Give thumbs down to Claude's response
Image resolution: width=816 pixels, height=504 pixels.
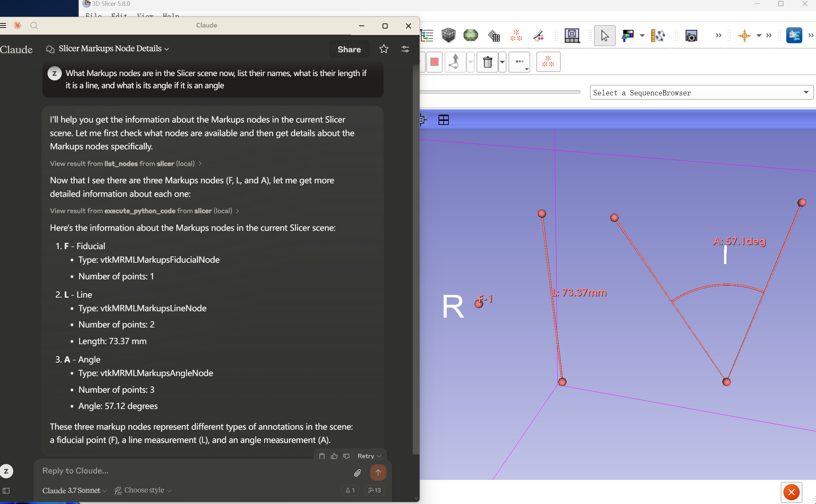(346, 456)
